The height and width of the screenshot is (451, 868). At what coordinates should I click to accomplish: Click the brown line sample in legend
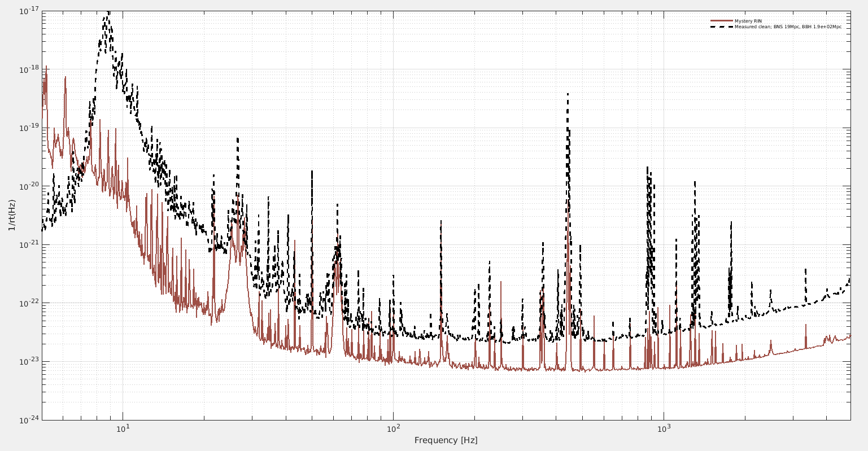click(x=721, y=21)
